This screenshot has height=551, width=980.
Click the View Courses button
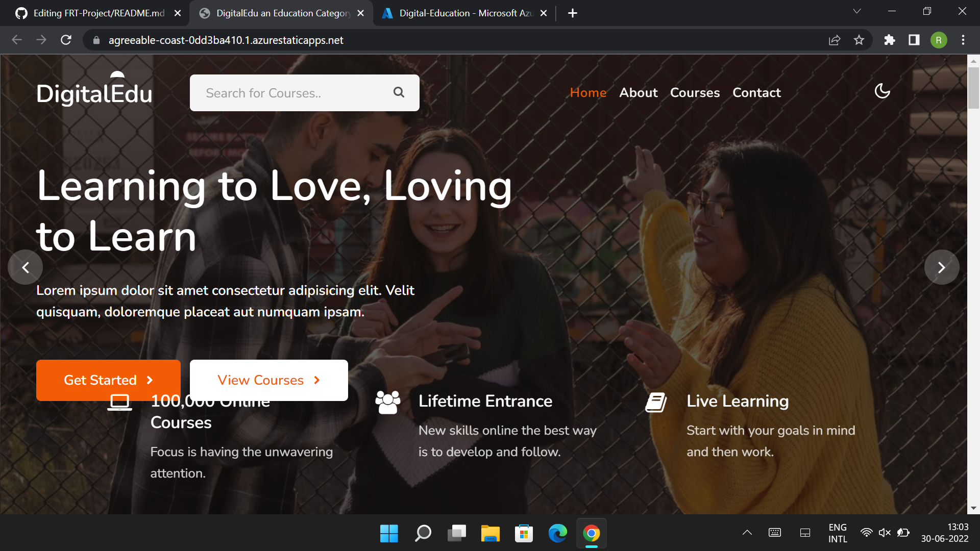269,380
